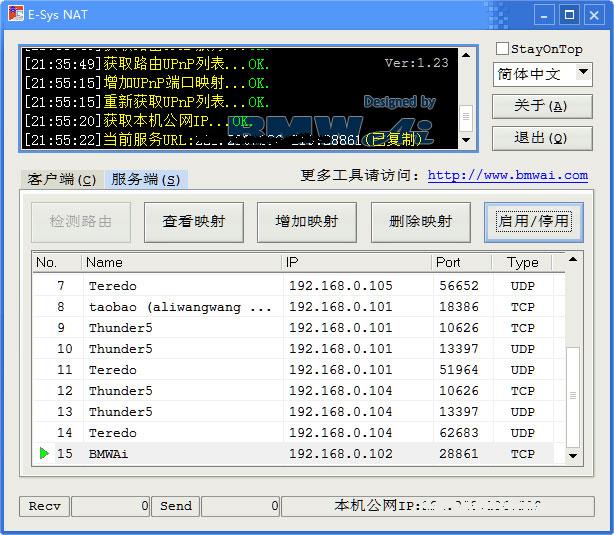Click IP 192.168.0.102 cell
Screen dimensions: 614x535
pos(341,454)
